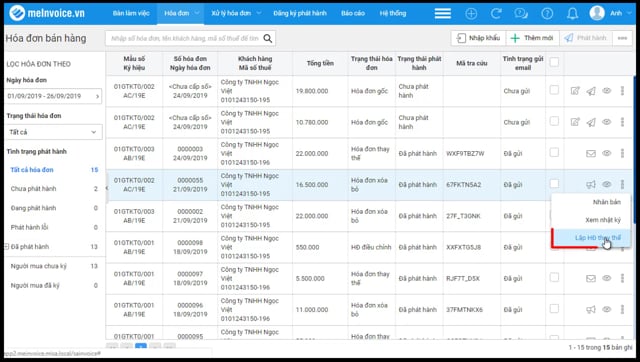Screen dimensions: 640x362
Task: Open more options for invoice 0000003
Action: [622, 153]
